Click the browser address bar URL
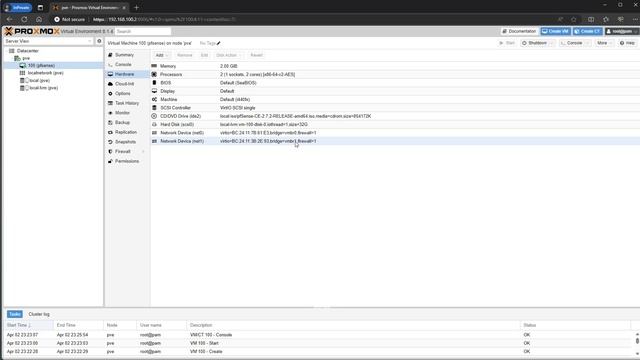 pyautogui.click(x=164, y=19)
